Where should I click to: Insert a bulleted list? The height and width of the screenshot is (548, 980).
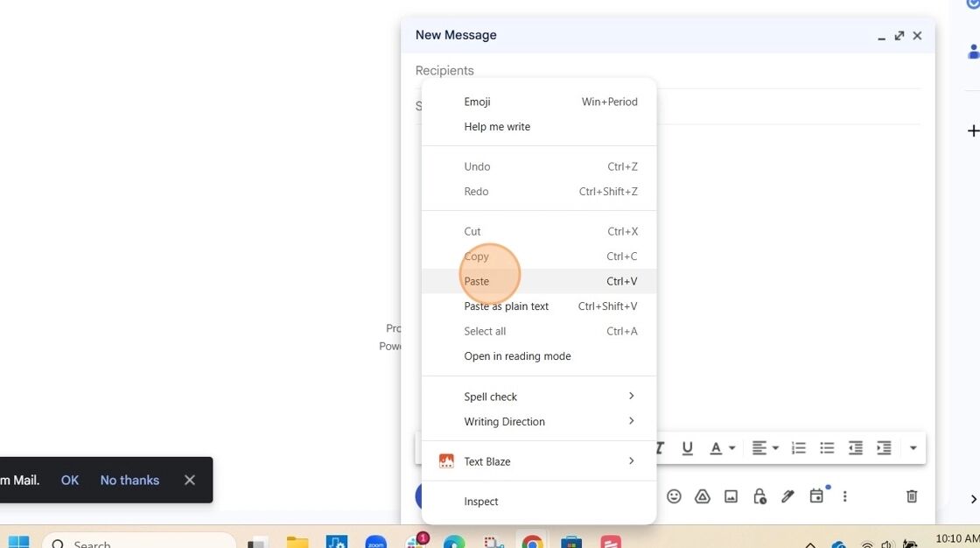827,448
